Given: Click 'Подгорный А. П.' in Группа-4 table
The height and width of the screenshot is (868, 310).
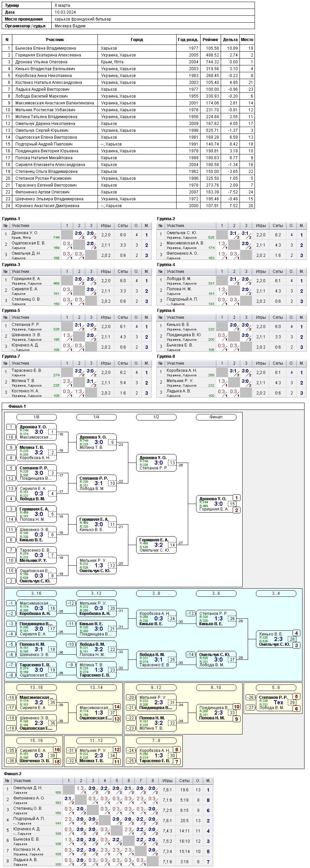Looking at the screenshot, I should [x=182, y=299].
